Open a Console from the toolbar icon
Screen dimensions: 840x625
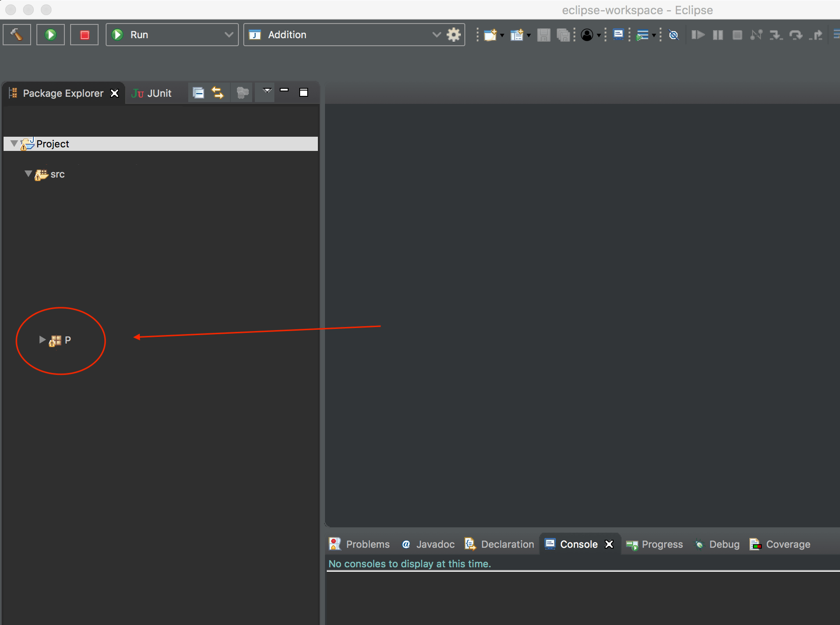tap(618, 35)
